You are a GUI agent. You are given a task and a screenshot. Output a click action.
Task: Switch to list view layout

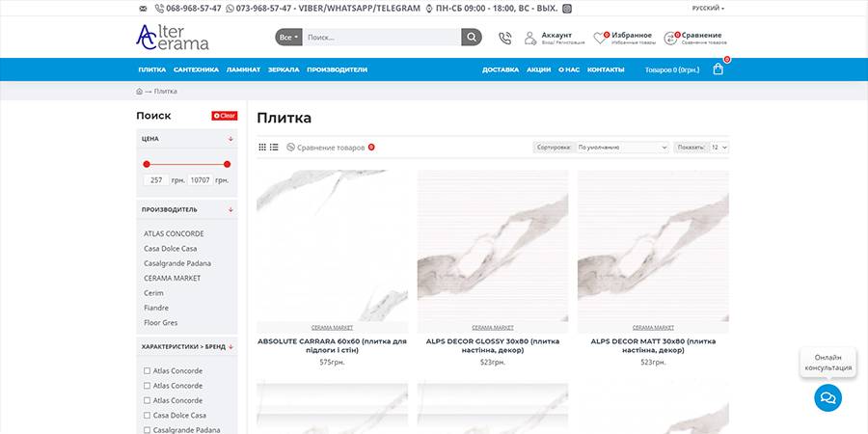pyautogui.click(x=274, y=148)
